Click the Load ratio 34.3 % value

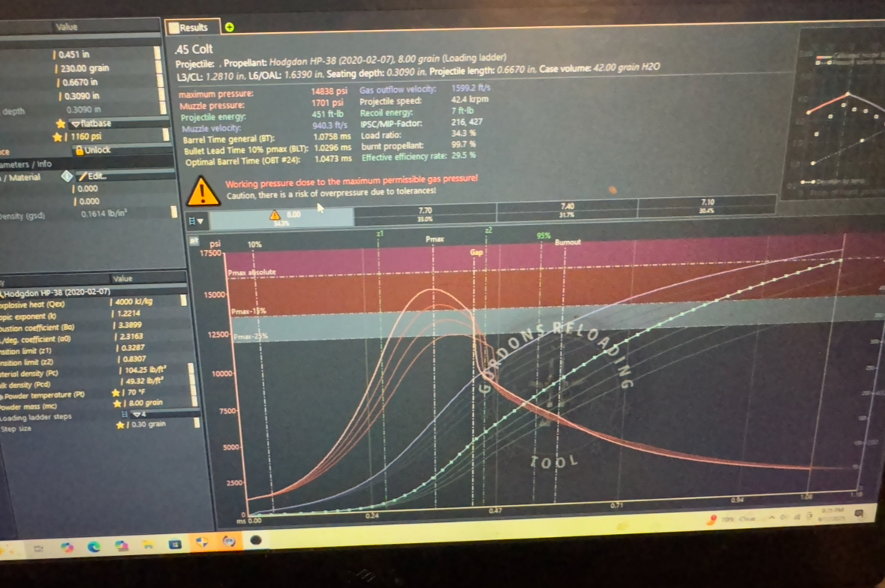click(x=463, y=133)
